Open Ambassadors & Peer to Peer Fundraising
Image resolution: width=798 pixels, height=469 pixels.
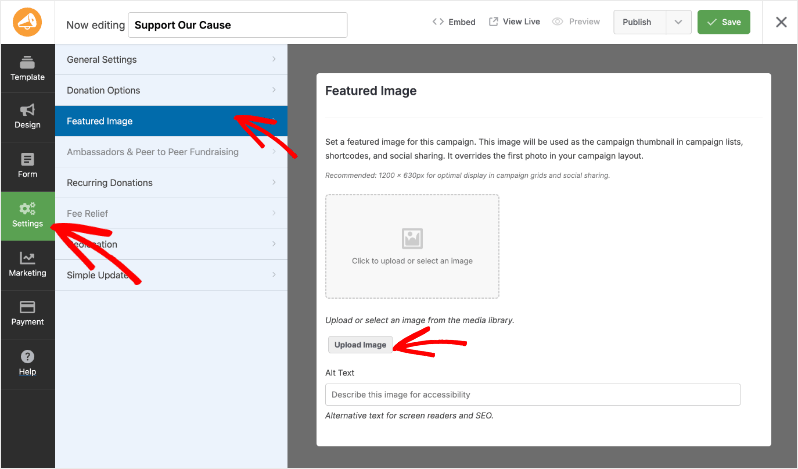(x=171, y=152)
